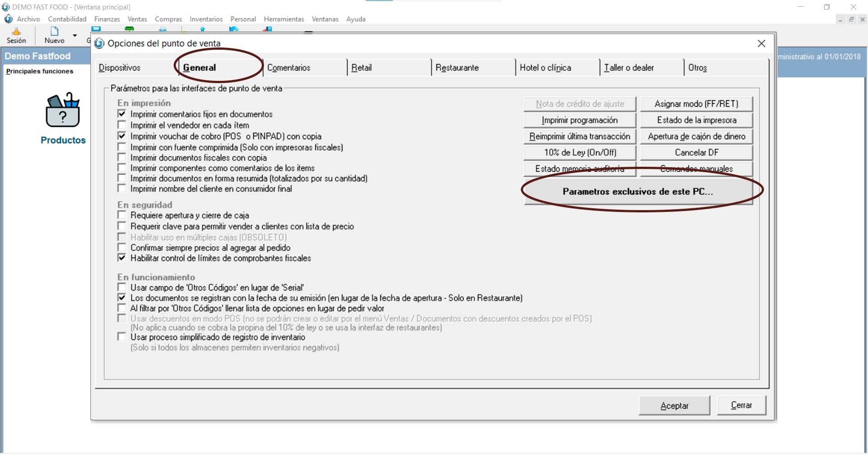Enable Imprimir el vendedor en cada ítem

click(122, 125)
